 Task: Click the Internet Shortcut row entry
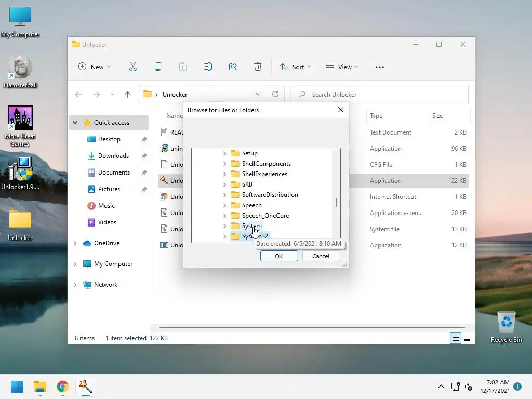click(393, 197)
